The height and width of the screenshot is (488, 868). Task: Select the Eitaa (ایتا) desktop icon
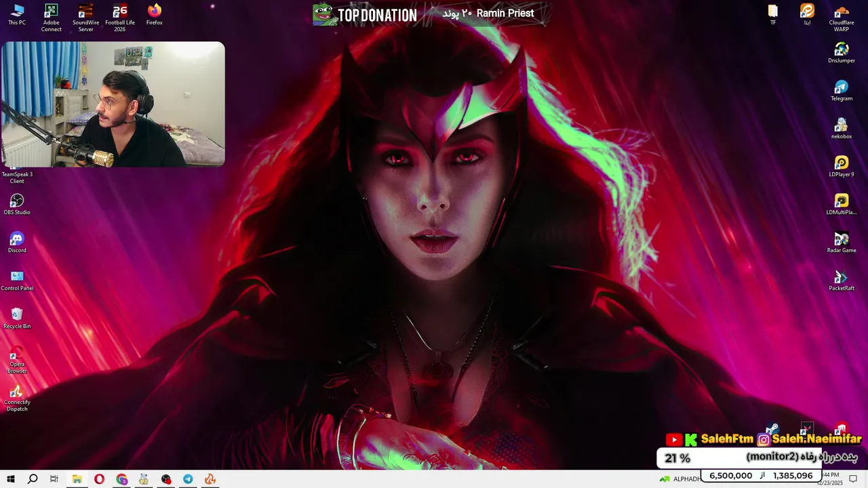[807, 15]
